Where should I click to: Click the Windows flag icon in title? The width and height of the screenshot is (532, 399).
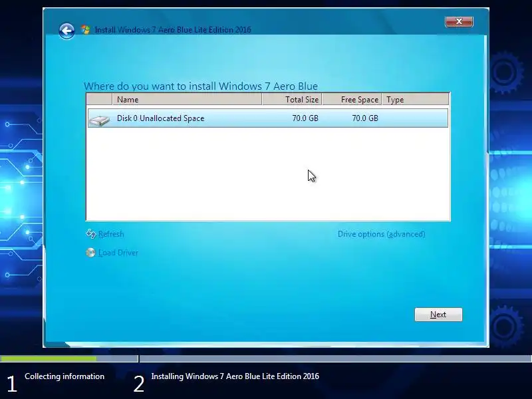coord(86,29)
